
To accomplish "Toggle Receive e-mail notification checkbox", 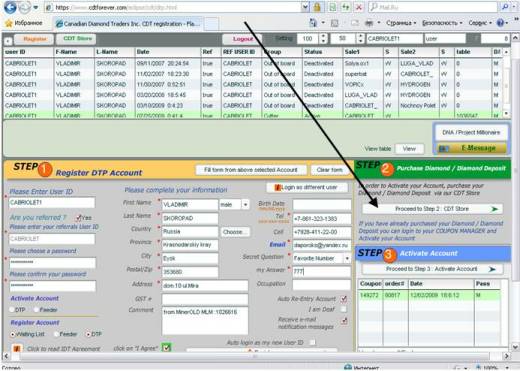I will click(x=343, y=321).
